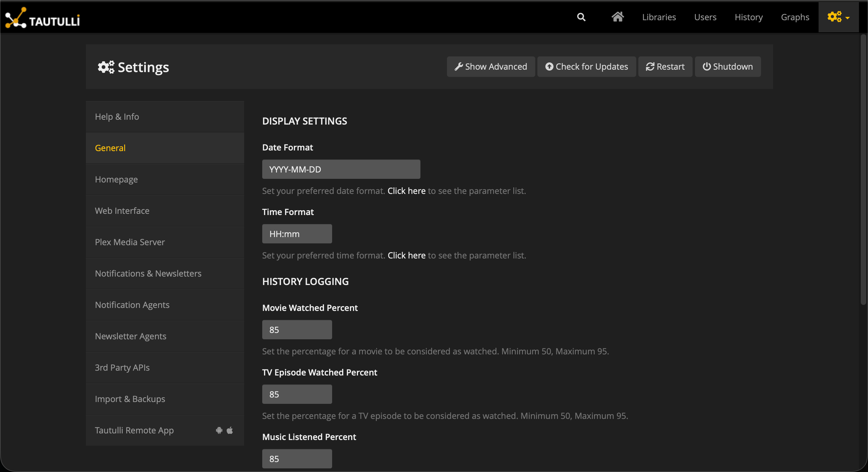The width and height of the screenshot is (868, 472).
Task: Focus the Date Format input field
Action: pyautogui.click(x=341, y=169)
